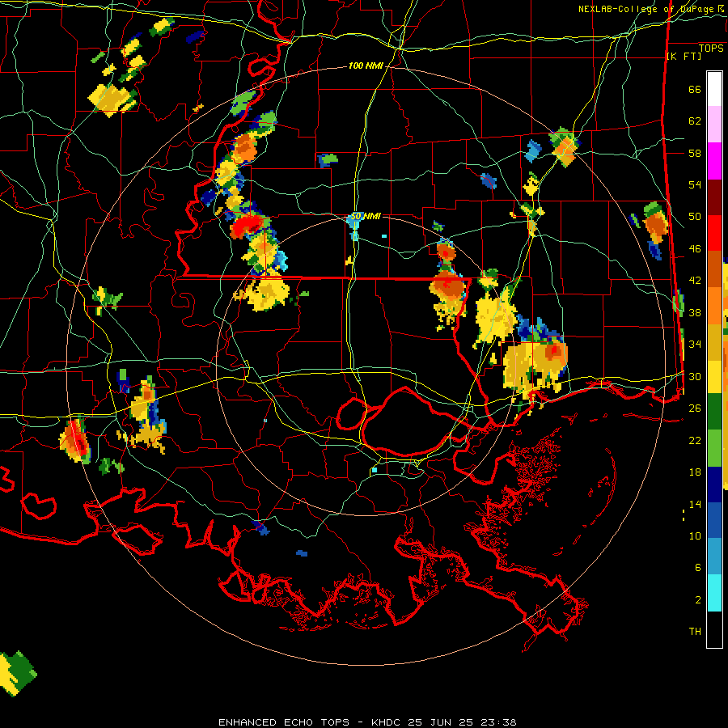Click the legend value 30
Screen dimensions: 728x728
click(x=695, y=376)
